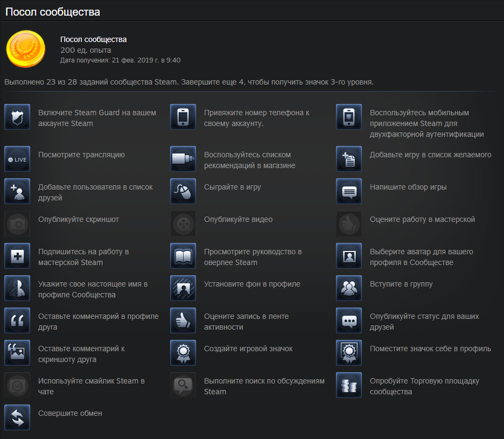Screen dimensions: 504x439
Task: Click the Оставьте комментарий к скриншоту label
Action: click(x=82, y=354)
